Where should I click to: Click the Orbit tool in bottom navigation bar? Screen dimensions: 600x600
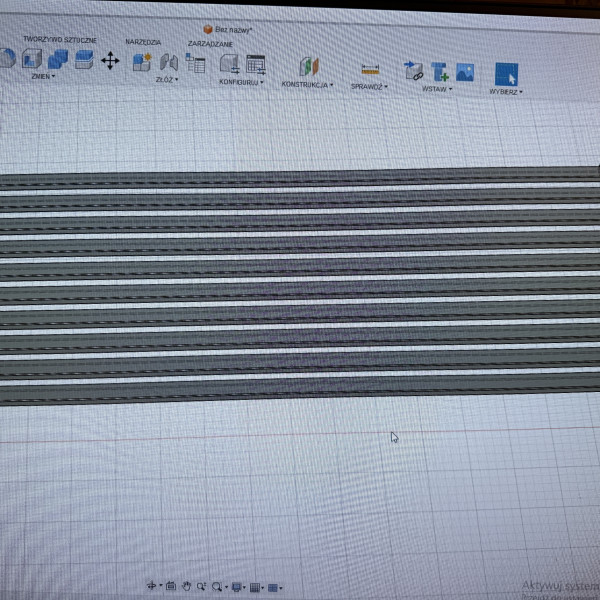point(153,586)
